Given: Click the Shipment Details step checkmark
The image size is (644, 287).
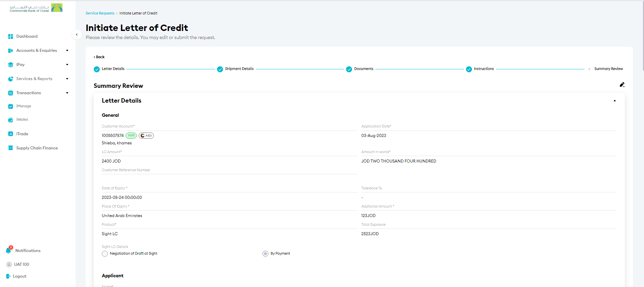Looking at the screenshot, I should [220, 69].
